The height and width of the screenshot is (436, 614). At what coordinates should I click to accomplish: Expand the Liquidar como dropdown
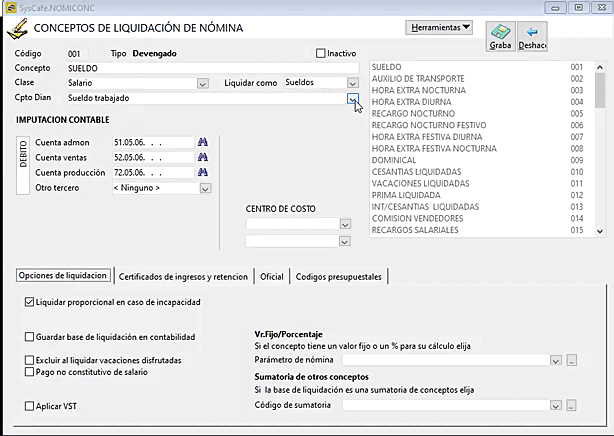(x=352, y=83)
